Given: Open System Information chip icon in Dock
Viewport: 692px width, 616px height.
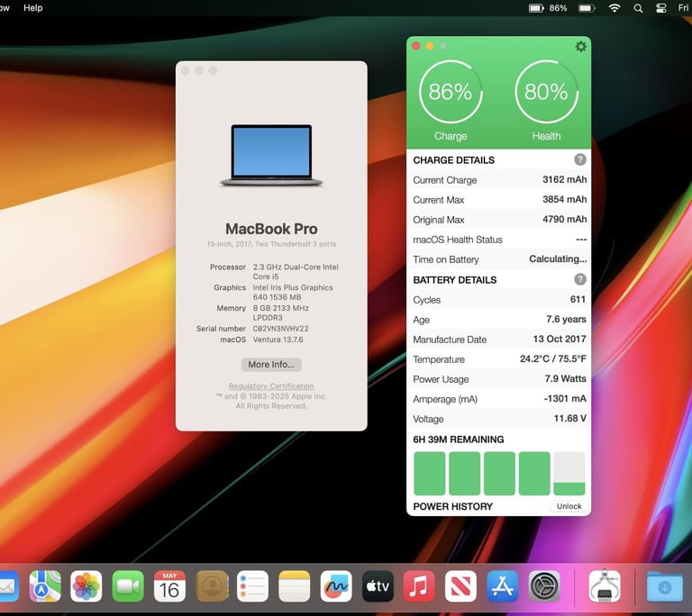Looking at the screenshot, I should point(605,586).
